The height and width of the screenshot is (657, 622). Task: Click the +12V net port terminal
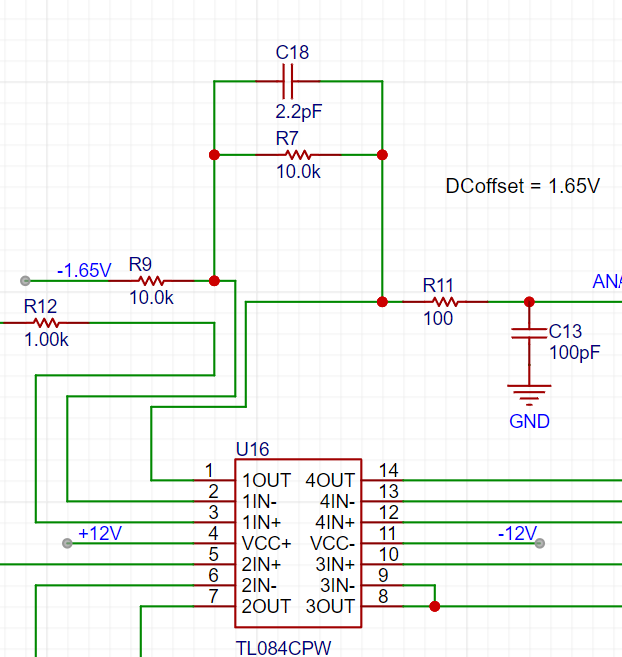[x=67, y=543]
